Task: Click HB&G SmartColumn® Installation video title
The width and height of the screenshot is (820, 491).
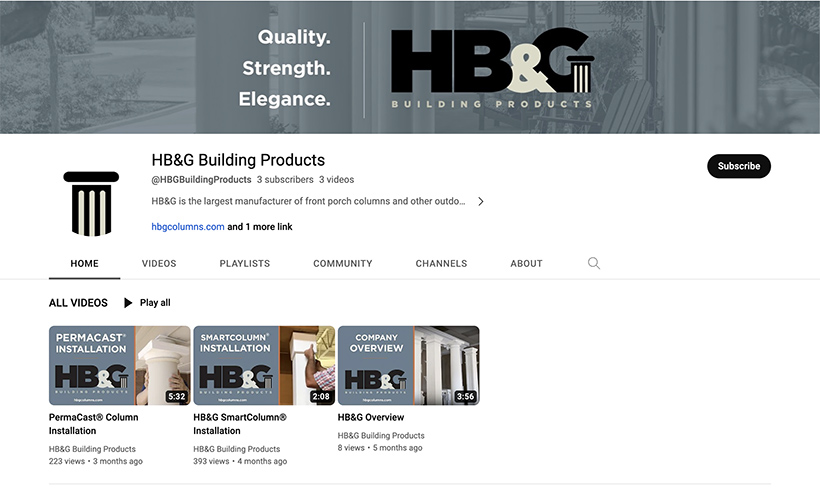Action: click(240, 424)
